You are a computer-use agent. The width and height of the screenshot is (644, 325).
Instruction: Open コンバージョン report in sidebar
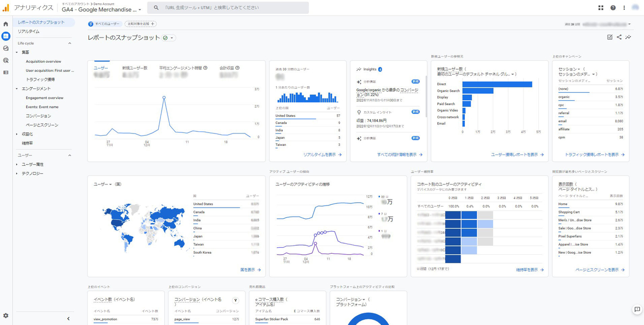click(x=38, y=116)
